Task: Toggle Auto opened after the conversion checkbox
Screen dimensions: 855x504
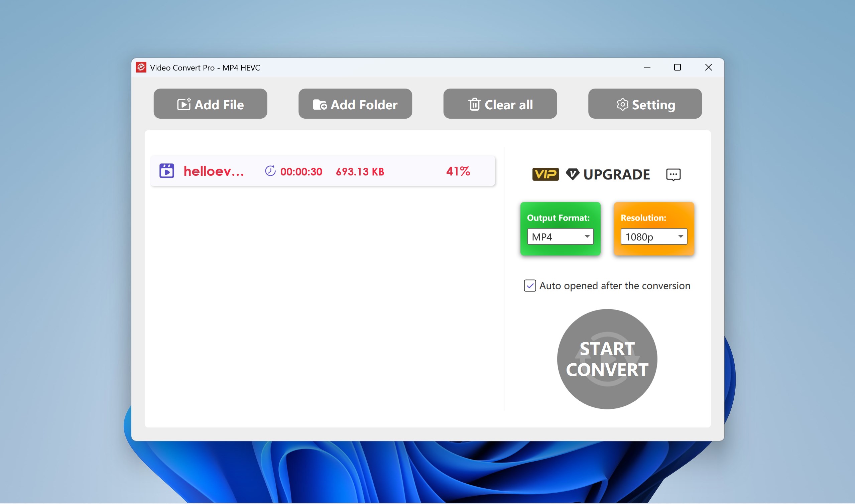Action: pyautogui.click(x=530, y=286)
